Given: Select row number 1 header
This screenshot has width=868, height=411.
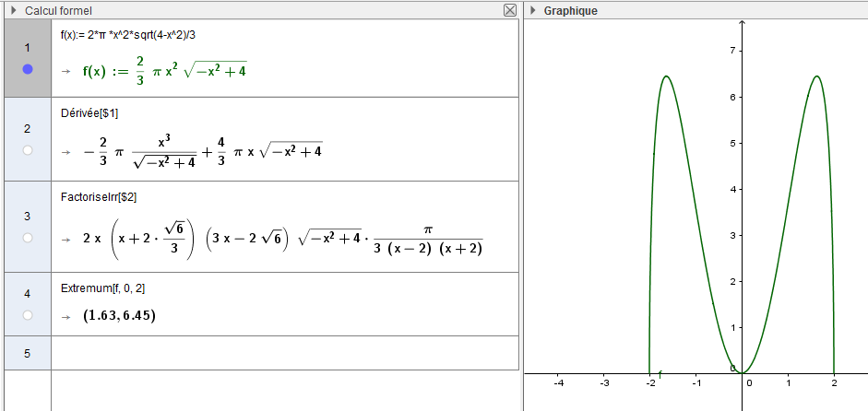Looking at the screenshot, I should point(28,47).
